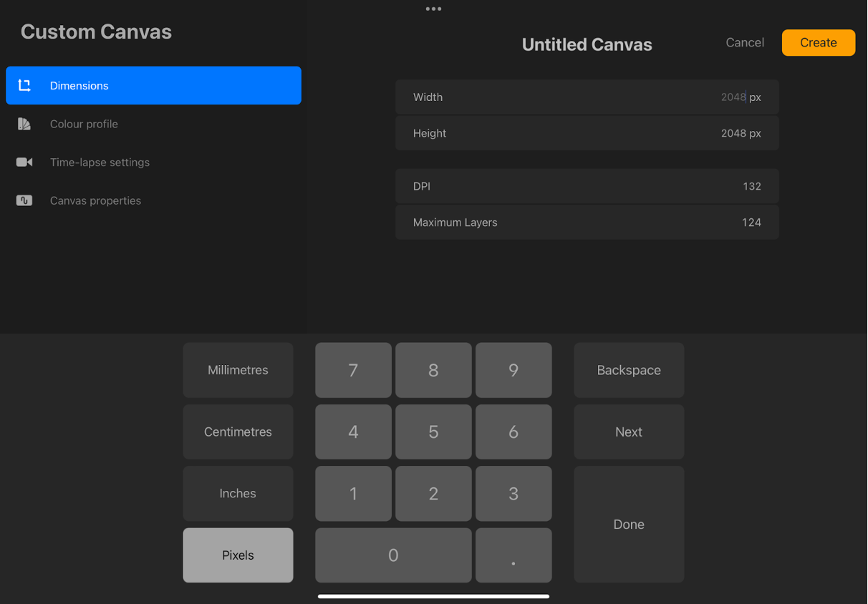This screenshot has width=868, height=604.
Task: Choose Inches measurement unit
Action: click(x=238, y=493)
